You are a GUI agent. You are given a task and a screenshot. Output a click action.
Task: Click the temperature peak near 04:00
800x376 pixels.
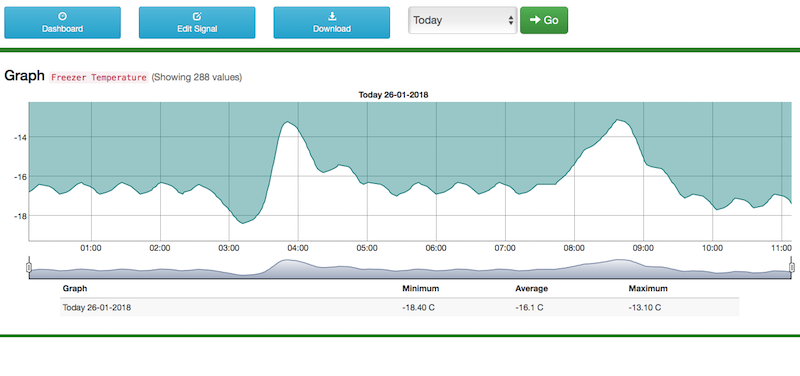point(287,122)
